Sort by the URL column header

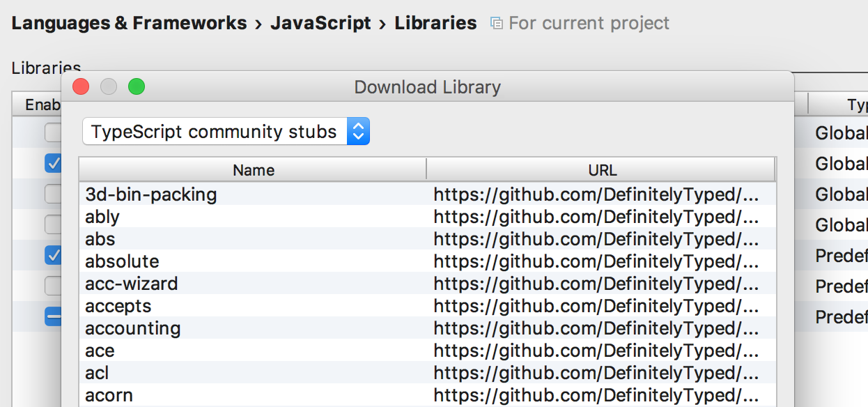602,170
